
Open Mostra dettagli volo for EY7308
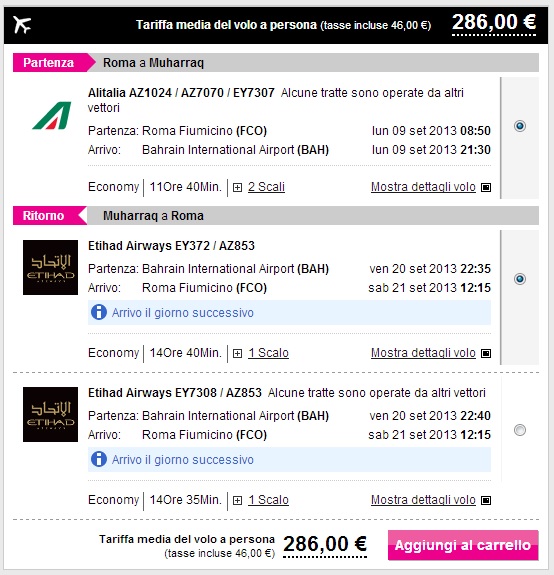(x=423, y=500)
